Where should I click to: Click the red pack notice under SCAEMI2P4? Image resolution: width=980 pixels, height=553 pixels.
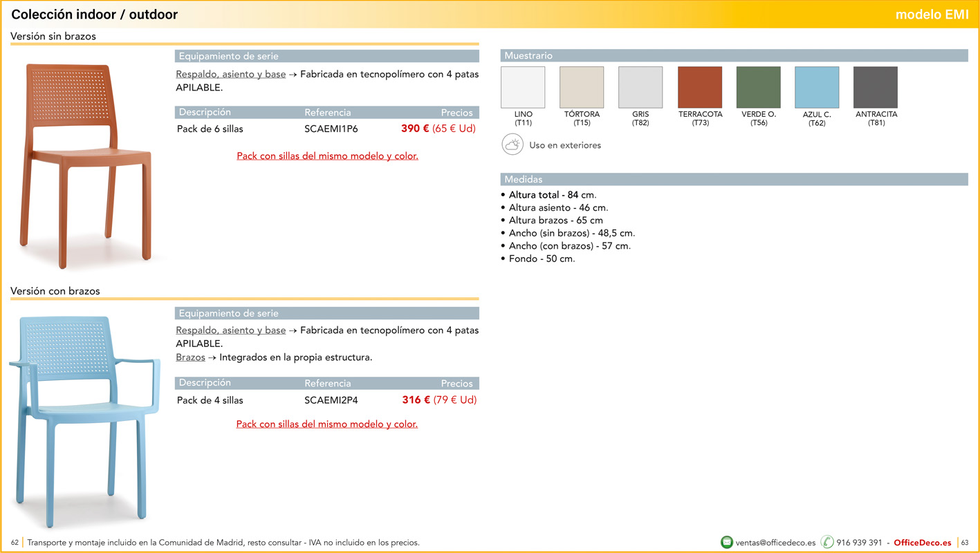327,424
